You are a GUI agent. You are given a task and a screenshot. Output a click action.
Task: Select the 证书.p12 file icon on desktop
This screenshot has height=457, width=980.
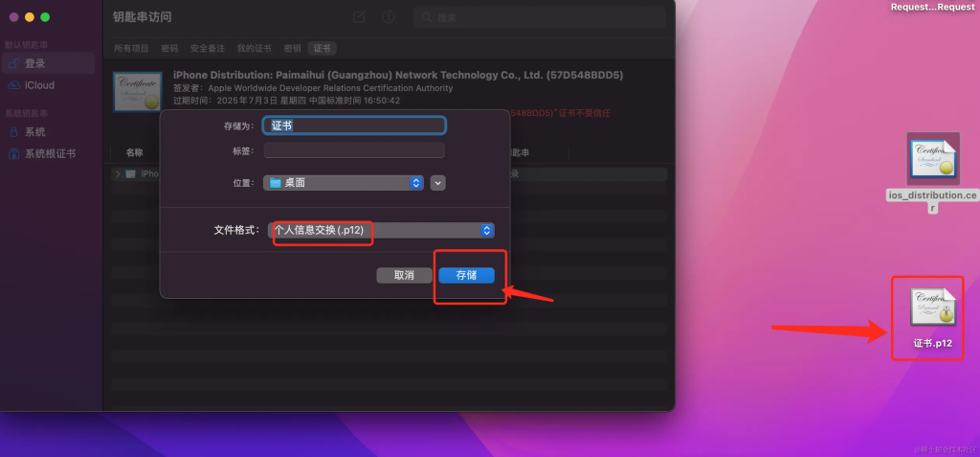[x=932, y=311]
